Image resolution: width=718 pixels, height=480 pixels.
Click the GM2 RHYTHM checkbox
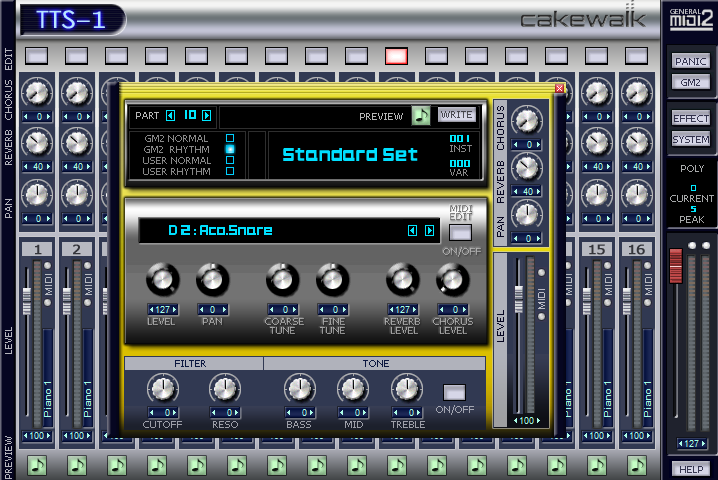[x=230, y=149]
